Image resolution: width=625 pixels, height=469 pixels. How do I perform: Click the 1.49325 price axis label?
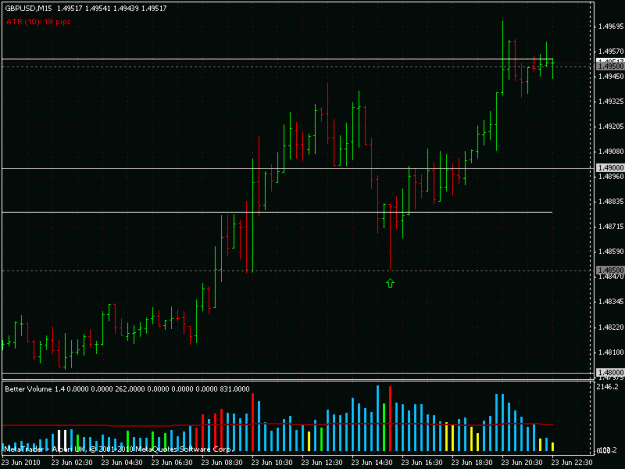[611, 102]
